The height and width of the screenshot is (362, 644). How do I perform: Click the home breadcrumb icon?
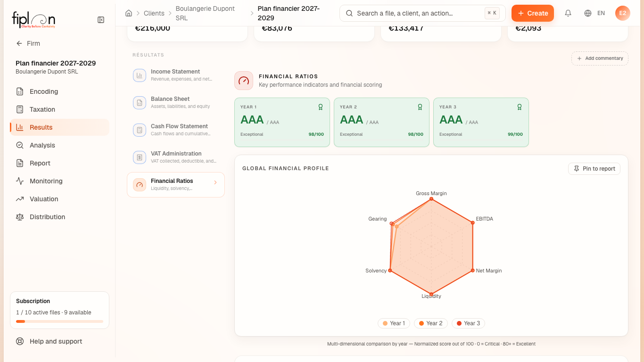pos(129,13)
